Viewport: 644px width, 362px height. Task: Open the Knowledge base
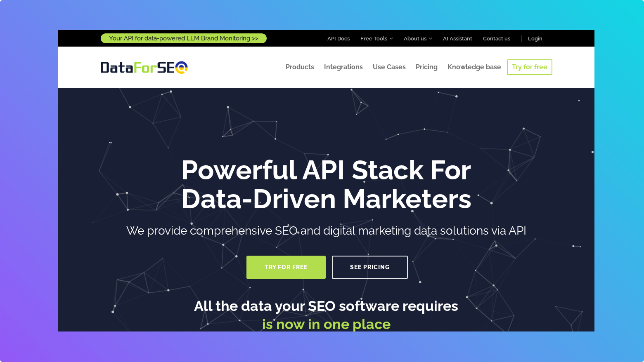(474, 67)
